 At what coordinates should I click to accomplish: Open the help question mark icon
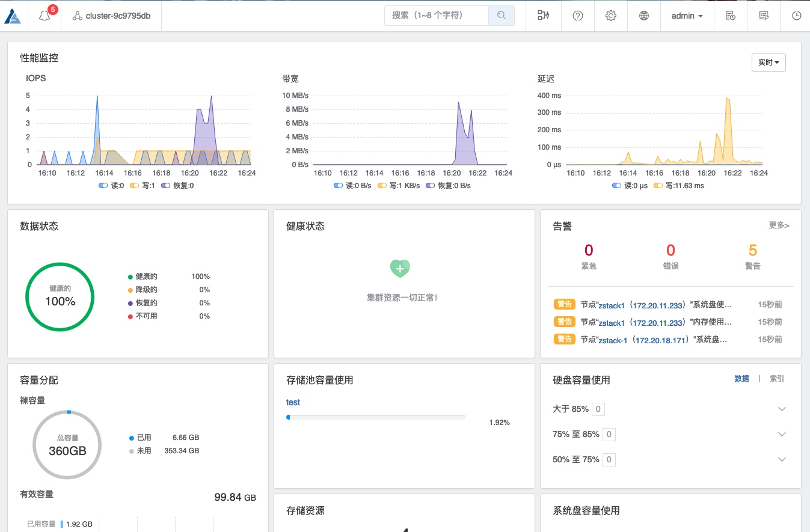pos(578,16)
